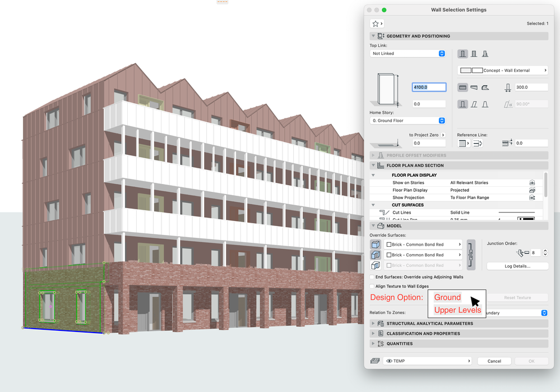Open the Top Link Not Linked dropdown
Viewport: 560px width, 392px height.
408,54
